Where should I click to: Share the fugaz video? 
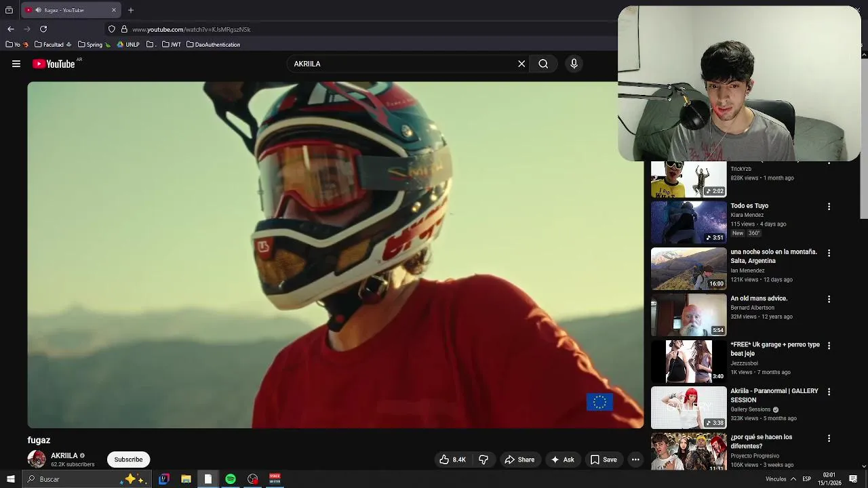519,460
